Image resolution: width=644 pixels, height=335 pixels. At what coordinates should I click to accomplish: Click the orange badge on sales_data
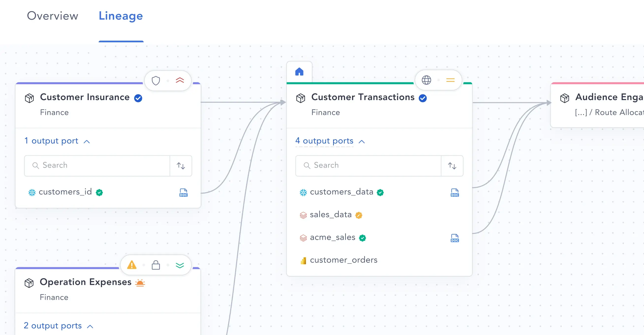click(x=359, y=215)
